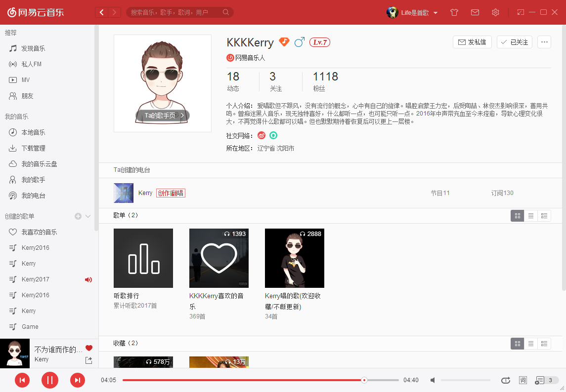Click the speaker icon beside Kerry2017
The image size is (566, 392).
[x=88, y=279]
